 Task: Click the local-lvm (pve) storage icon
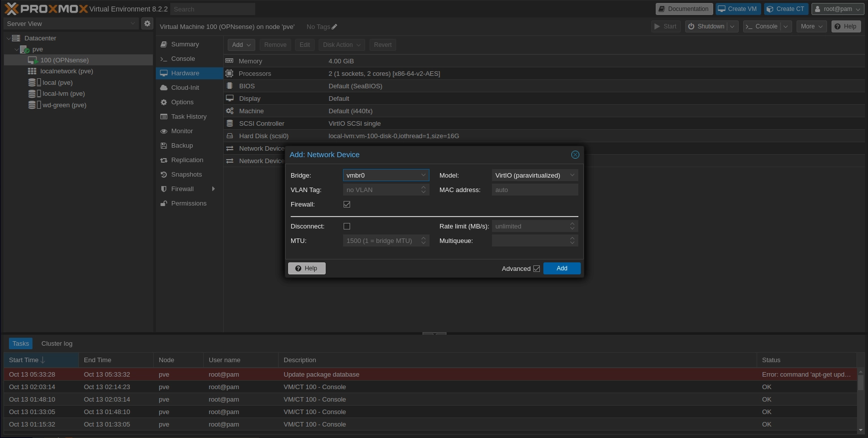[x=34, y=94]
